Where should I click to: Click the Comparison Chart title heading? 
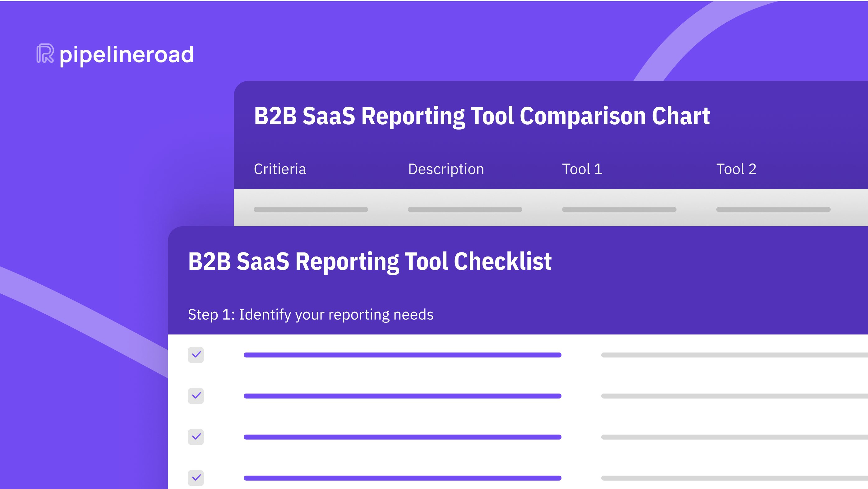482,116
